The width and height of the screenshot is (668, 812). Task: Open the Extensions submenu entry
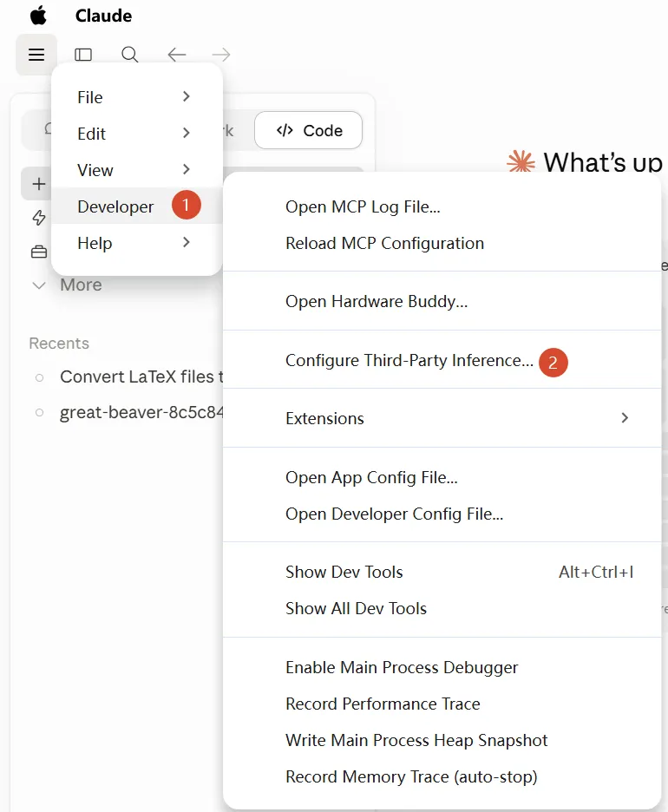pos(442,418)
